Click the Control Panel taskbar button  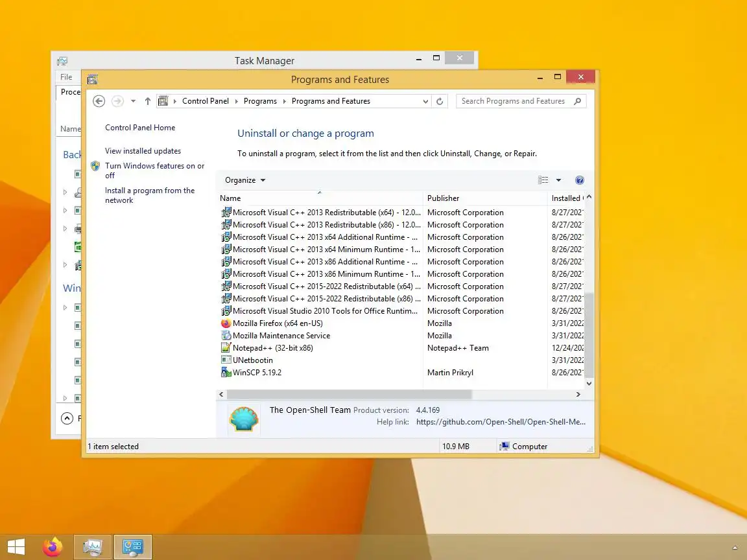point(133,547)
